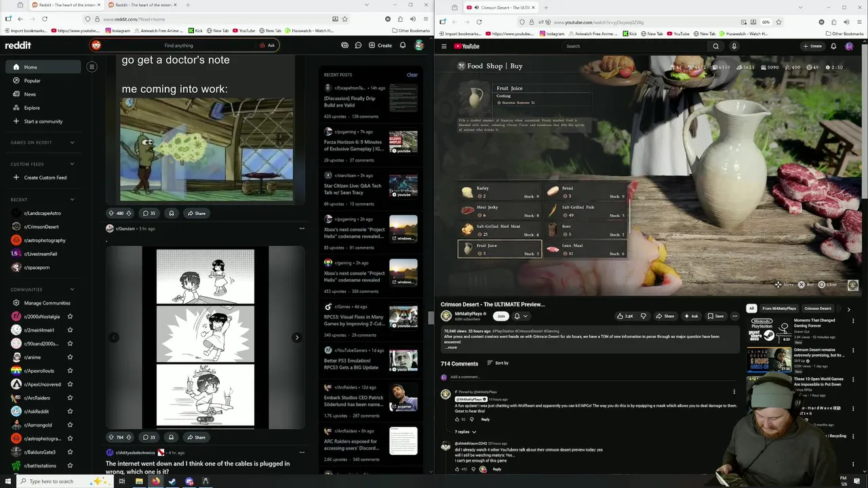Viewport: 868px width, 488px height.
Task: Favorite r/2000sNostalgia with its star
Action: [x=70, y=317]
